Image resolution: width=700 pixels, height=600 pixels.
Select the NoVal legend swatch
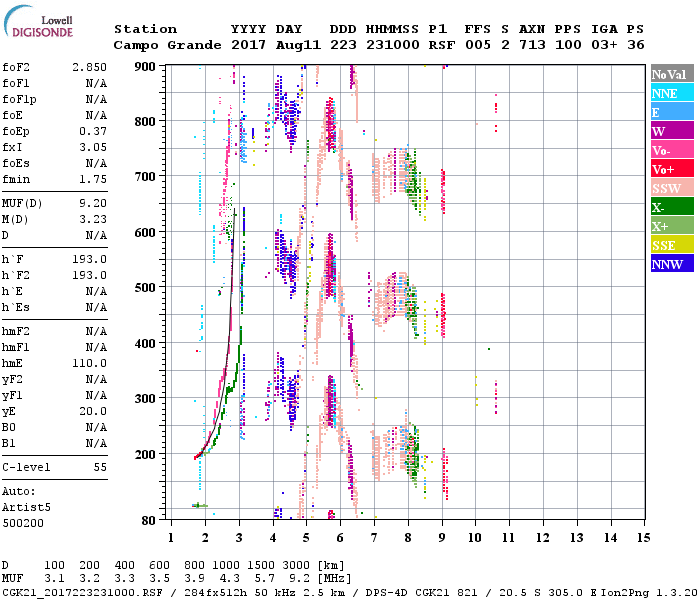[x=668, y=74]
